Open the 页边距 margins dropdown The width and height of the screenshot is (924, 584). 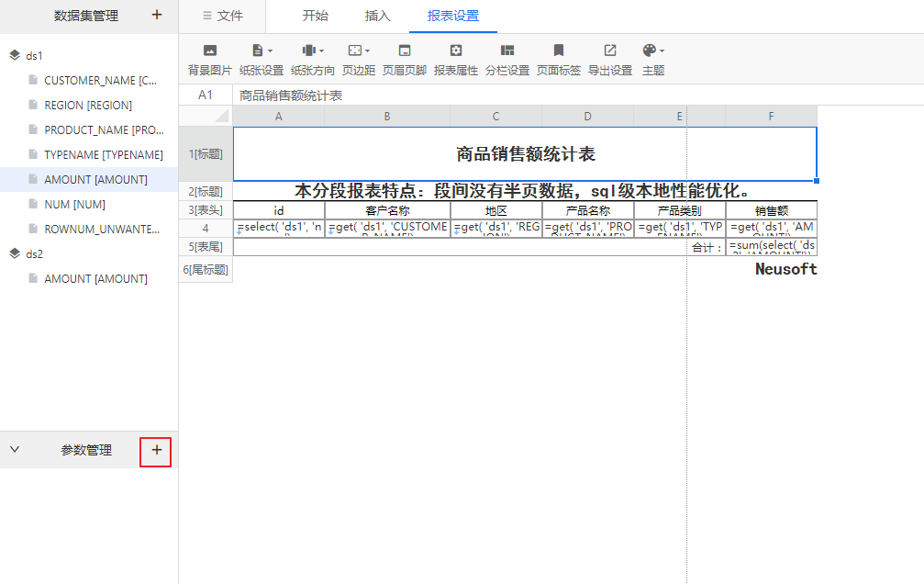(x=359, y=51)
